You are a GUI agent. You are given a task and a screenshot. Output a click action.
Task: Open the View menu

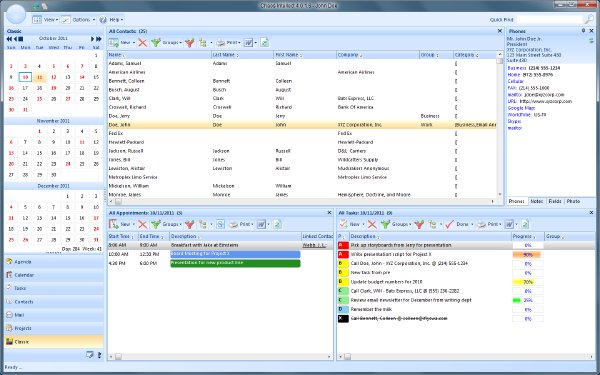pos(45,20)
